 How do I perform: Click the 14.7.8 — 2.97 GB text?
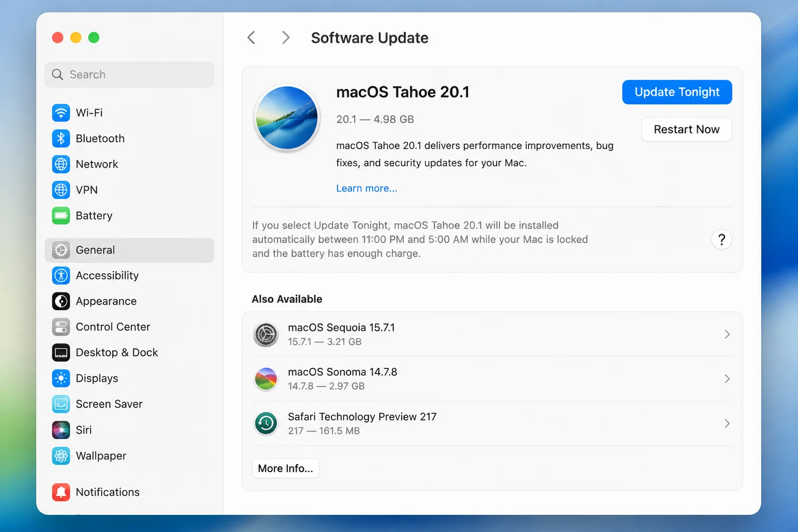326,386
